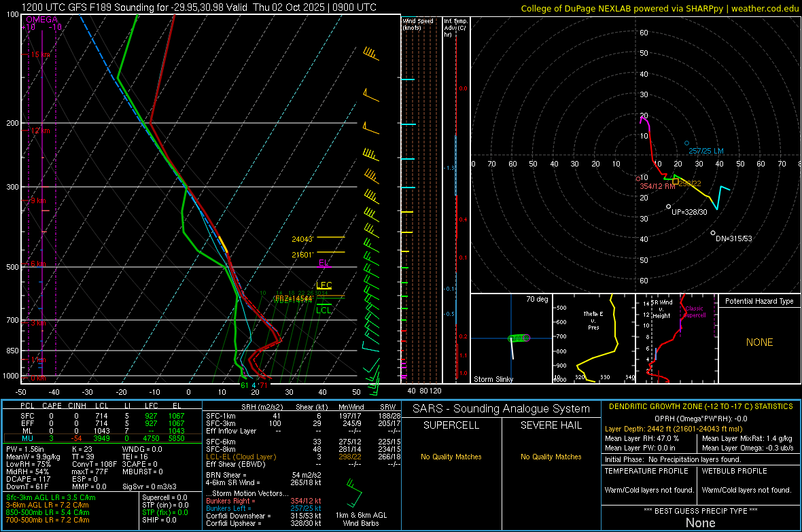802x532 pixels.
Task: Click the DENDRITIC GROWTH ZONE statistics header
Action: coord(701,407)
